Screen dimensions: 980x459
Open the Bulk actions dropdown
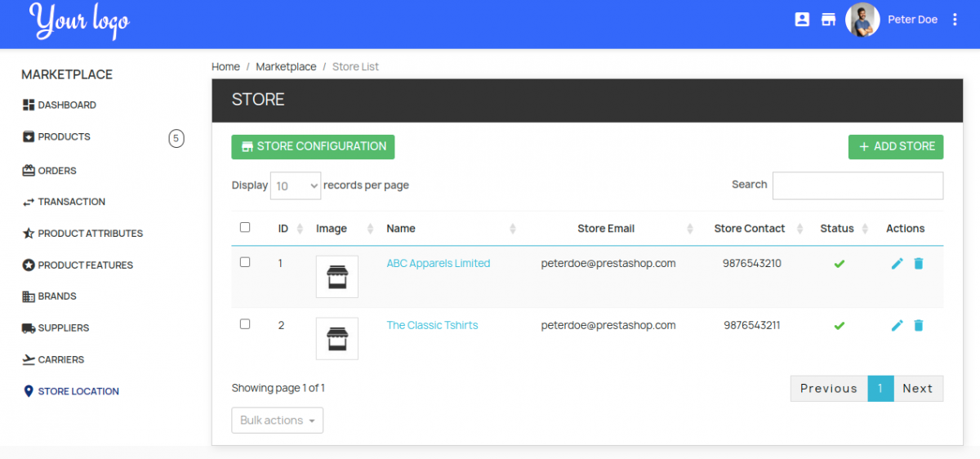click(278, 421)
